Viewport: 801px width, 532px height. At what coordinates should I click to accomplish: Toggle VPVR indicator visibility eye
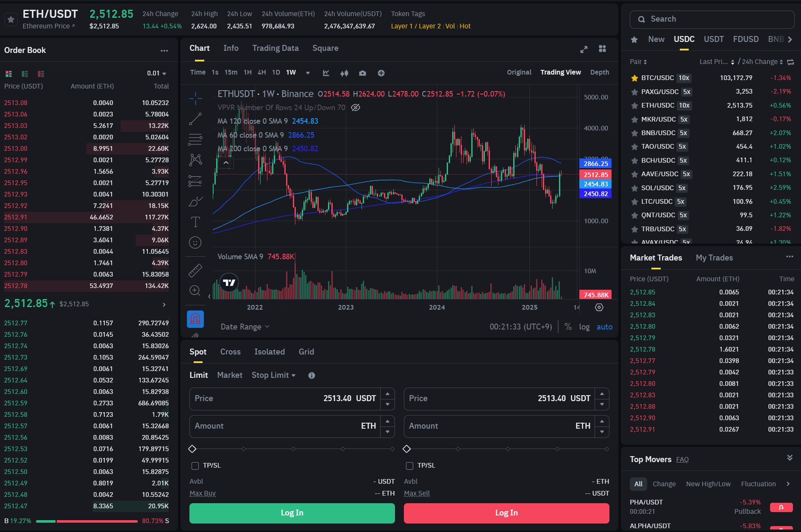point(356,108)
